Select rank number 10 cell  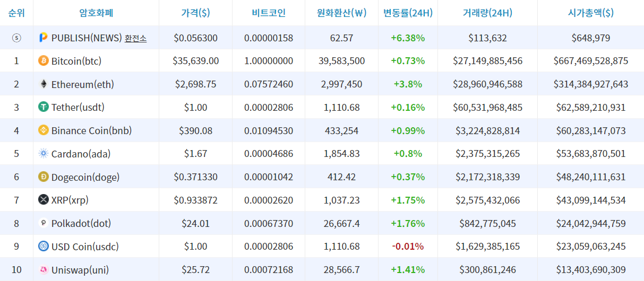pyautogui.click(x=16, y=269)
